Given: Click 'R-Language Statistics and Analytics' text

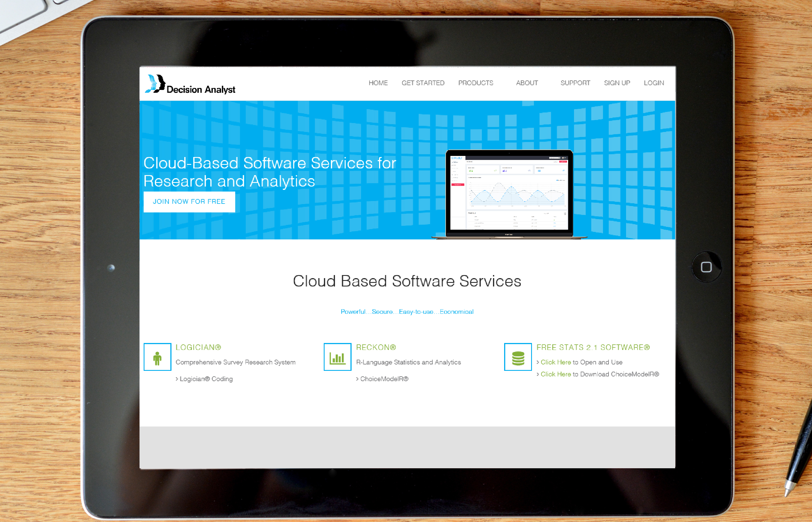Looking at the screenshot, I should 408,362.
